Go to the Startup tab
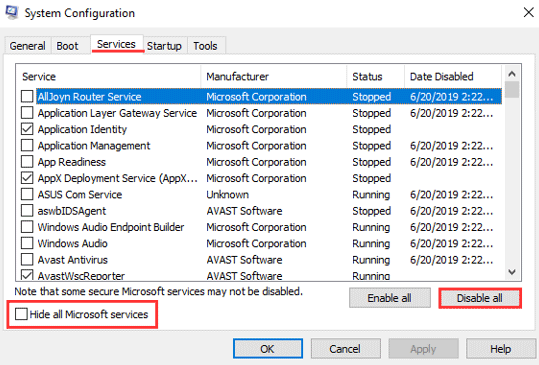Screen dimensions: 539x365 click(164, 46)
